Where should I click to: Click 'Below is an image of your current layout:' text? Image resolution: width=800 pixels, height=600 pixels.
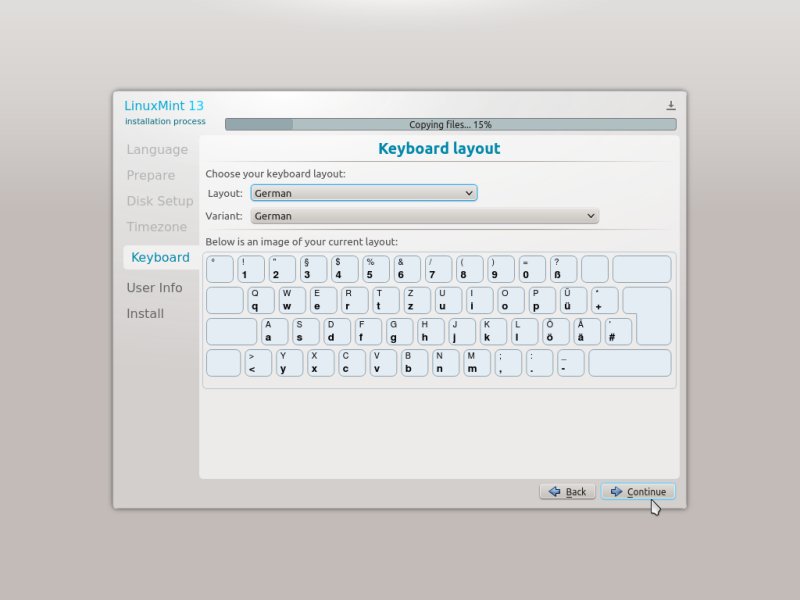[x=302, y=242]
